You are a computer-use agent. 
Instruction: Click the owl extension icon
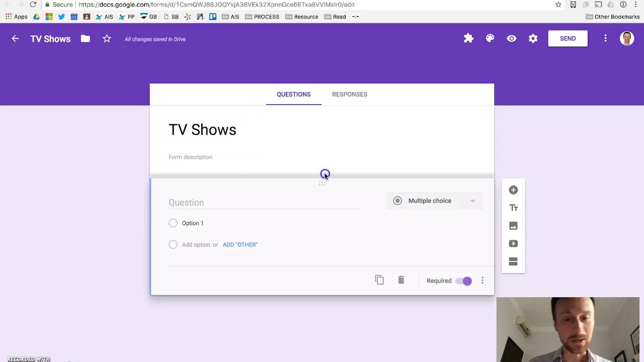coord(573,5)
